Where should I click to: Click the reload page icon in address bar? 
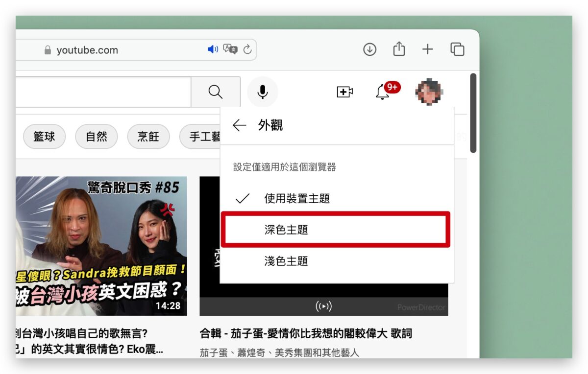247,49
